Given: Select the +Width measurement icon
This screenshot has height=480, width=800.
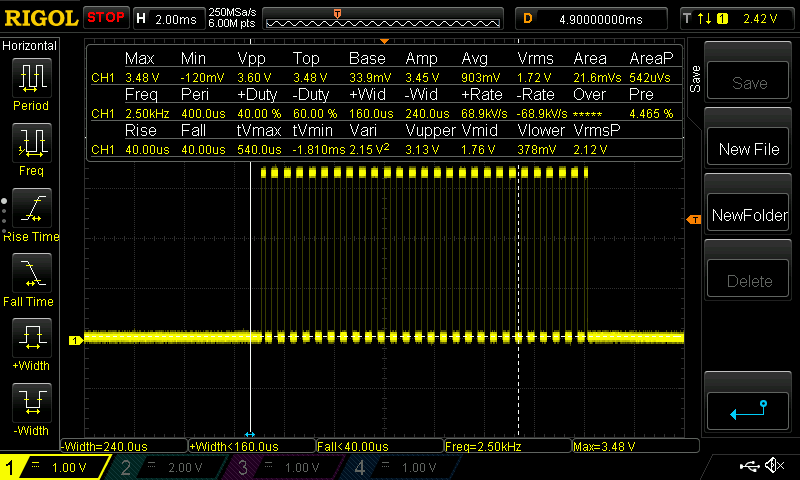Looking at the screenshot, I should click(32, 338).
